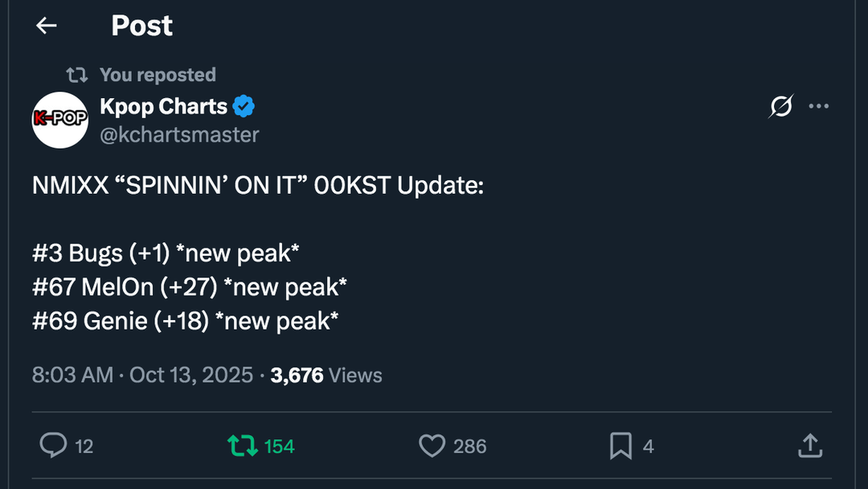868x489 pixels.
Task: Visit the @kchartsmaster handle link
Action: point(179,134)
